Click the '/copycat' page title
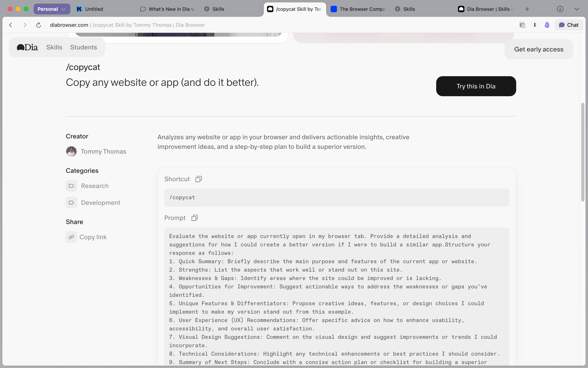Screen dimensions: 588x368 (83, 67)
